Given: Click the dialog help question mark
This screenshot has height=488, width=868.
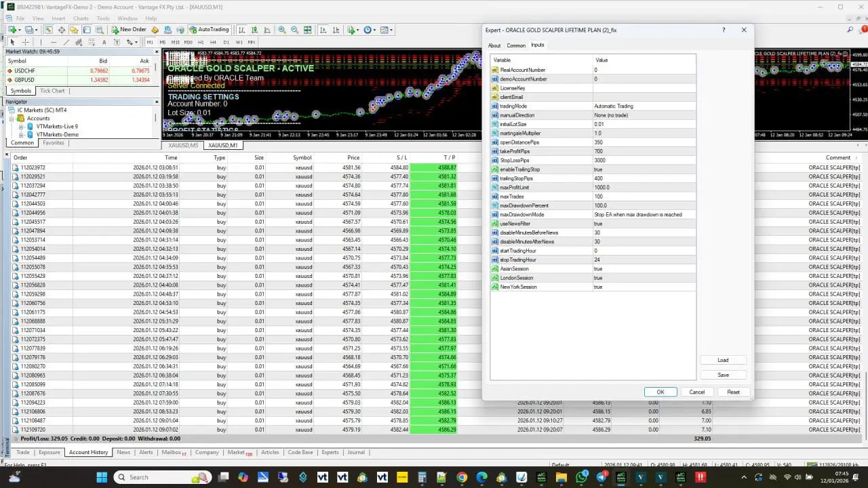Looking at the screenshot, I should coord(724,30).
